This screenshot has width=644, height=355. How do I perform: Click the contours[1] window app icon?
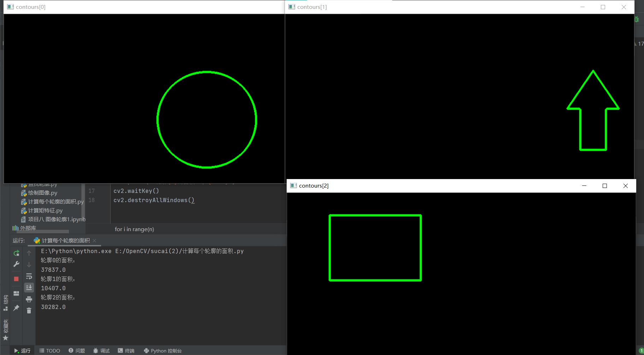pyautogui.click(x=292, y=7)
